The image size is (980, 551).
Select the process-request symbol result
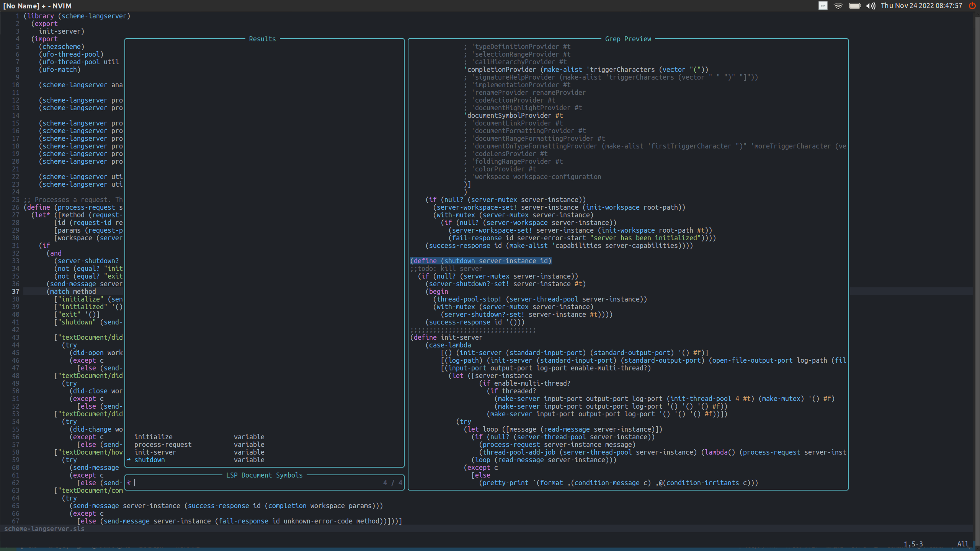tap(163, 445)
